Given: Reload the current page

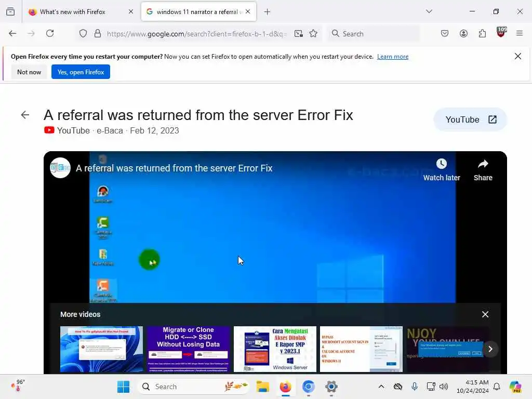Looking at the screenshot, I should [50, 33].
